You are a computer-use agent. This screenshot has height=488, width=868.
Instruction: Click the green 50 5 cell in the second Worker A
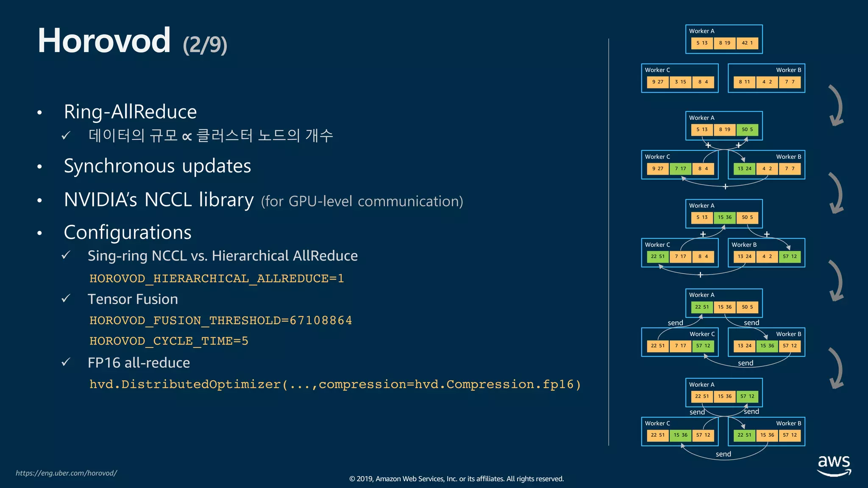pyautogui.click(x=747, y=130)
